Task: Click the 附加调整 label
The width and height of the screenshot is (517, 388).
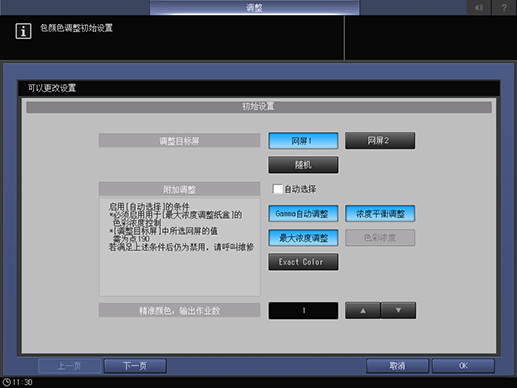Action: point(179,189)
